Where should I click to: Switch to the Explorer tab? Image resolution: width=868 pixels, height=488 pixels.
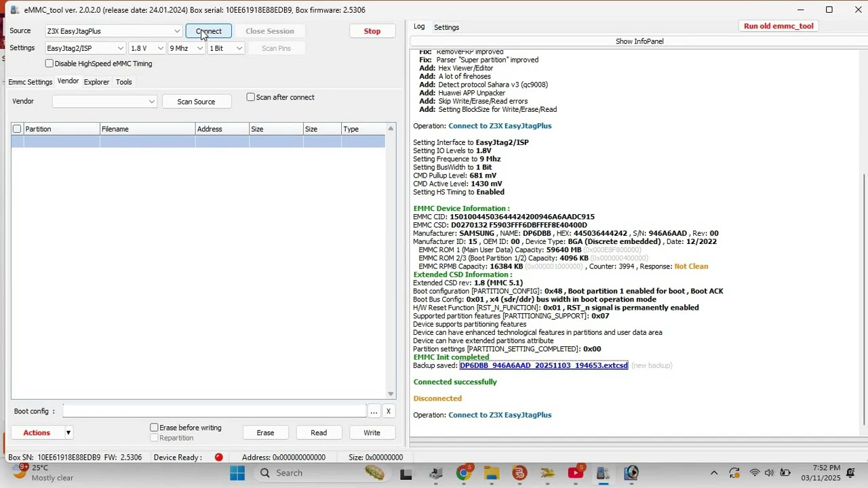coord(96,82)
